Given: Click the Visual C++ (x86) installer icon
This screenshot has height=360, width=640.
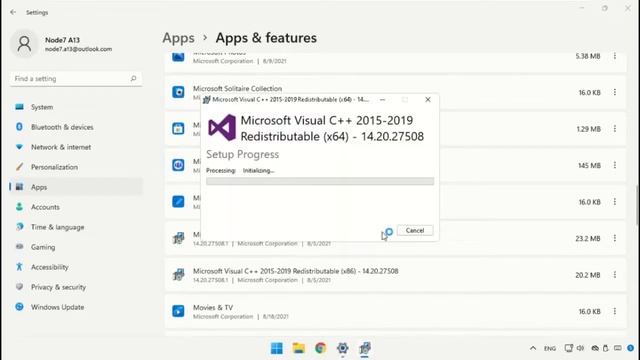Looking at the screenshot, I should click(178, 274).
